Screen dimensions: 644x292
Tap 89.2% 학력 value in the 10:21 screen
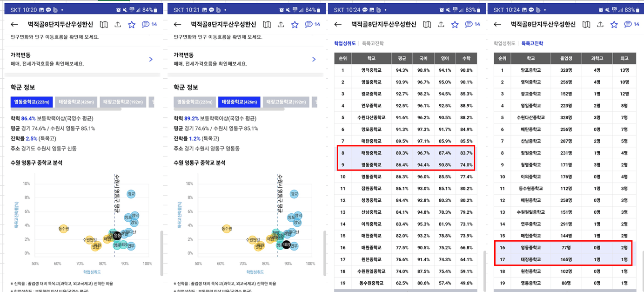click(x=191, y=118)
